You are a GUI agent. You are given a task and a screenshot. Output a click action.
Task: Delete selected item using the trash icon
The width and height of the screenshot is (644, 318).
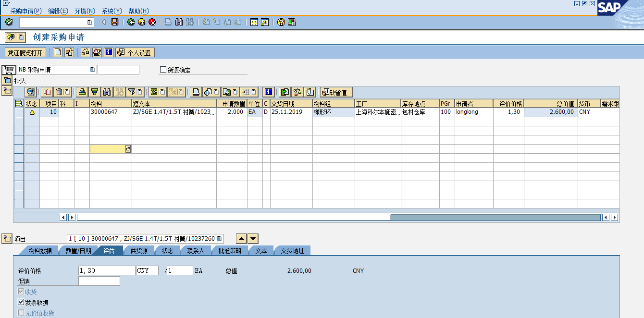pos(60,92)
